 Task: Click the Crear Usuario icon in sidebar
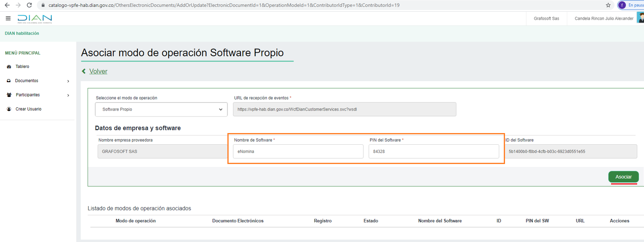click(x=9, y=109)
